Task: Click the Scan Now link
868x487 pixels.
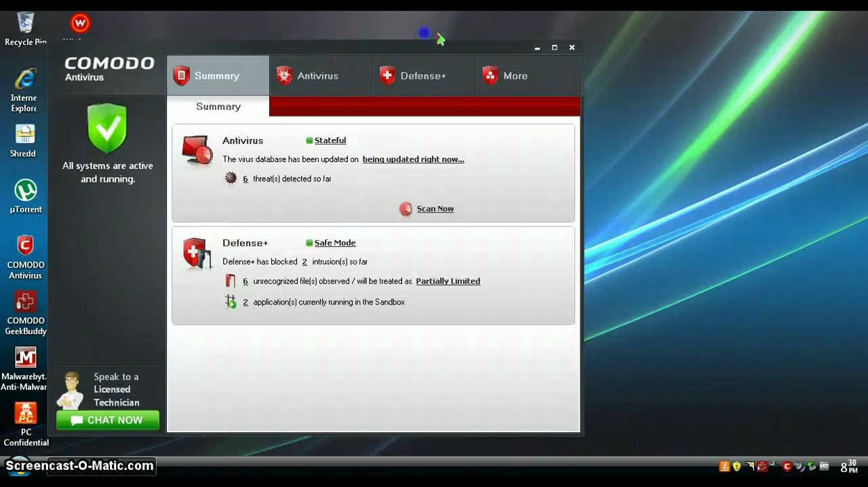Action: [435, 209]
